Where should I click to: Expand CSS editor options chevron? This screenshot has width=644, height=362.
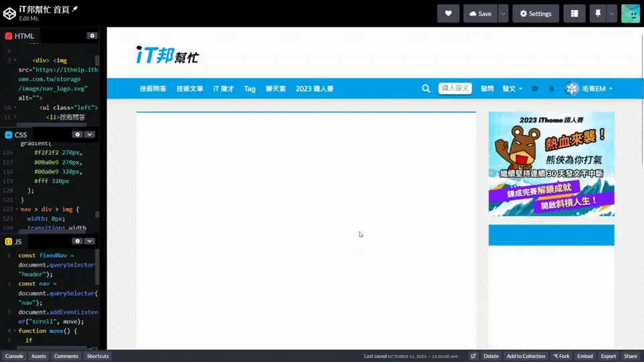tap(89, 134)
